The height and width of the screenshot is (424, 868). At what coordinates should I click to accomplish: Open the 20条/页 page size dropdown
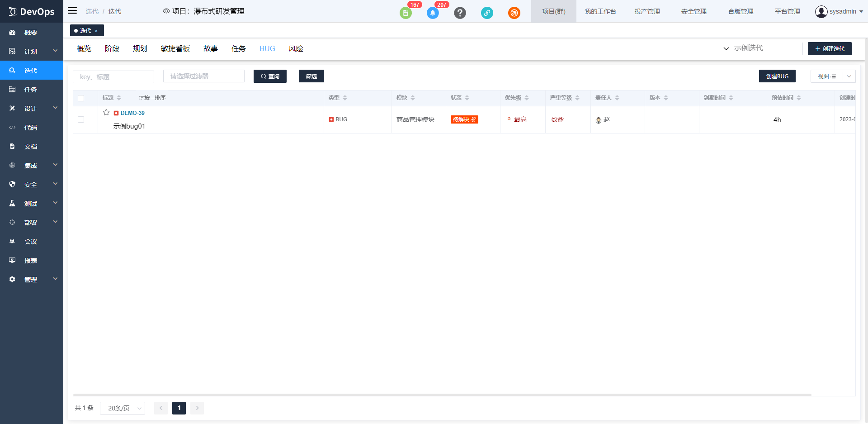point(123,408)
